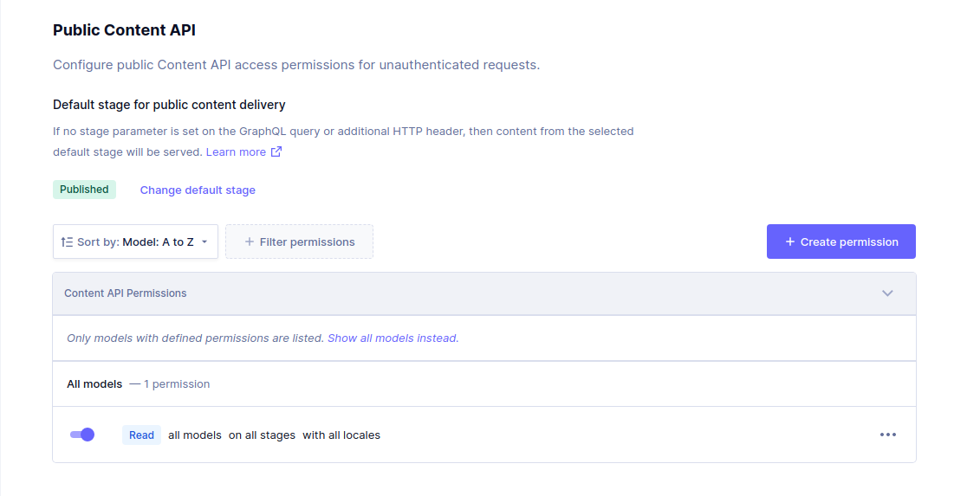The image size is (980, 496).
Task: Toggle the Read all models permission switch
Action: click(x=82, y=435)
